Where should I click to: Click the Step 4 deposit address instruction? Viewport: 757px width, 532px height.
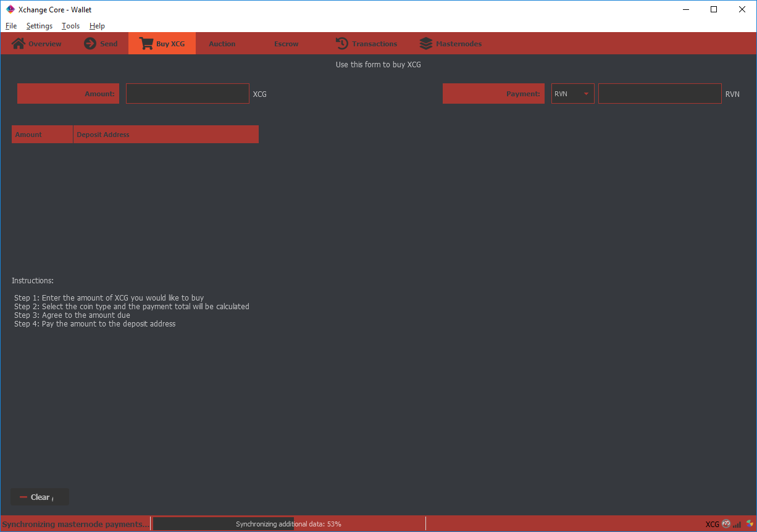tap(94, 324)
